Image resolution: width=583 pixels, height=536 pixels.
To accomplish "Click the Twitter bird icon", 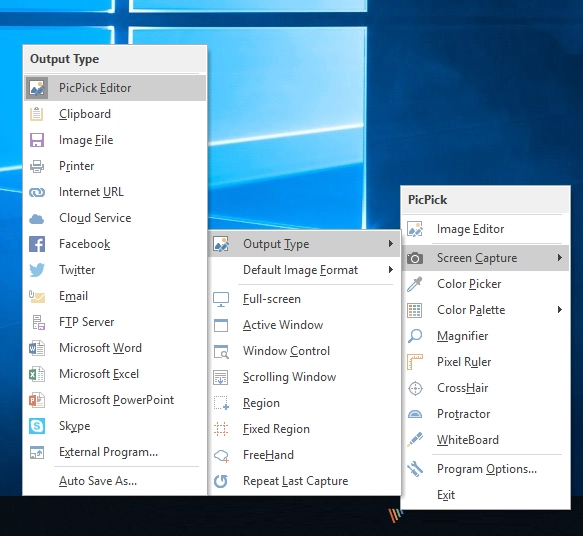I will click(x=37, y=270).
